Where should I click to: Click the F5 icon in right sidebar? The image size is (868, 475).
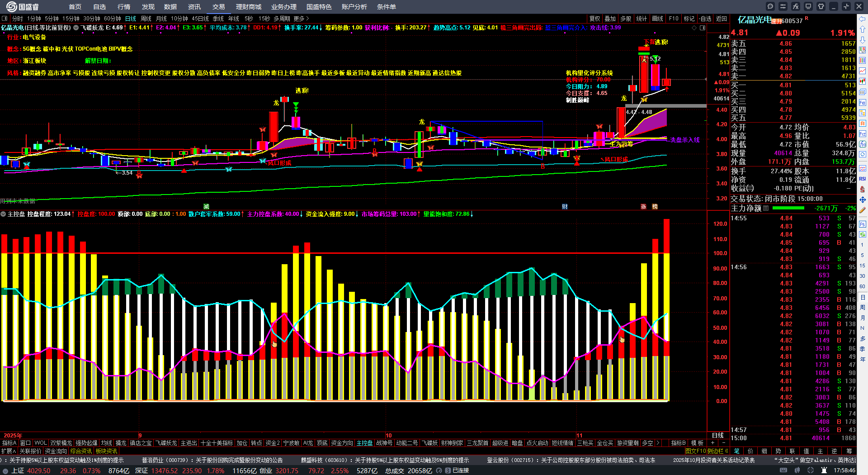coord(863,224)
